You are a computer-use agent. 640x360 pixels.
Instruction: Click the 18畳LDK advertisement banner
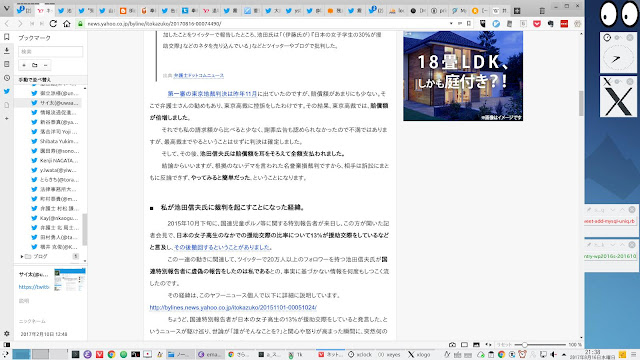[463, 76]
